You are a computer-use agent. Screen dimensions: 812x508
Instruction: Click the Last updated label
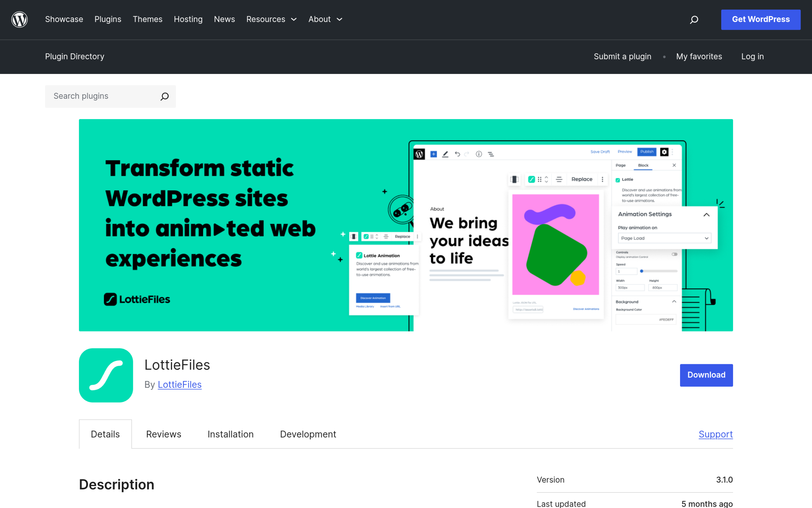(561, 504)
